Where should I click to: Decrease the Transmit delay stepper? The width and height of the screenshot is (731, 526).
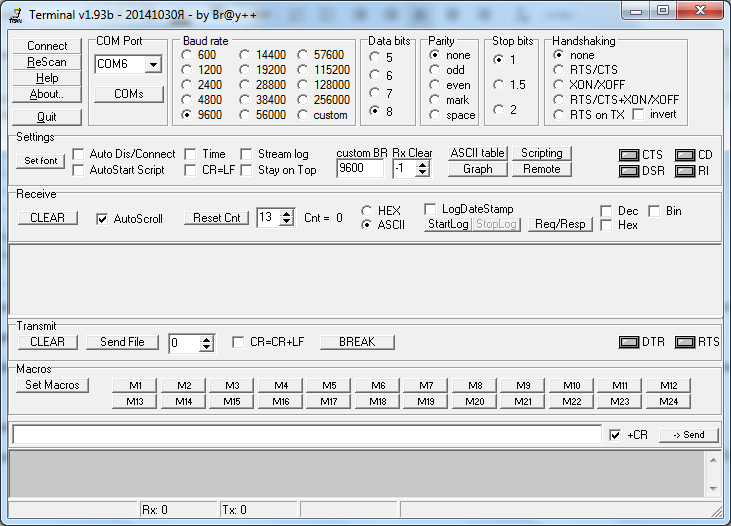click(x=206, y=347)
